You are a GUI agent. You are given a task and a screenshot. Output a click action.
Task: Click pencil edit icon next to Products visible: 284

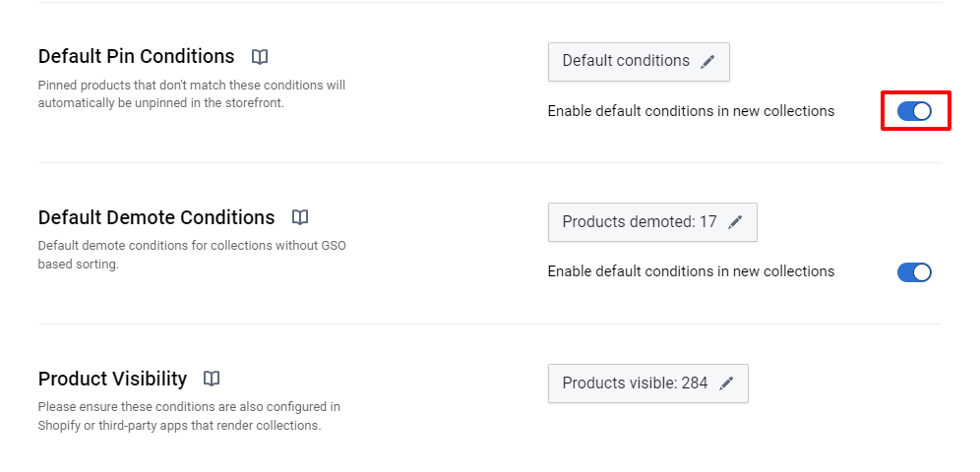(x=725, y=383)
